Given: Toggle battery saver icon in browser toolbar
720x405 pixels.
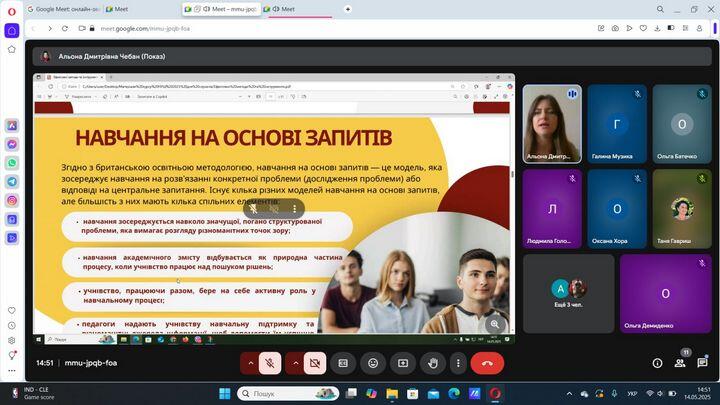Looking at the screenshot, I should pos(671,28).
